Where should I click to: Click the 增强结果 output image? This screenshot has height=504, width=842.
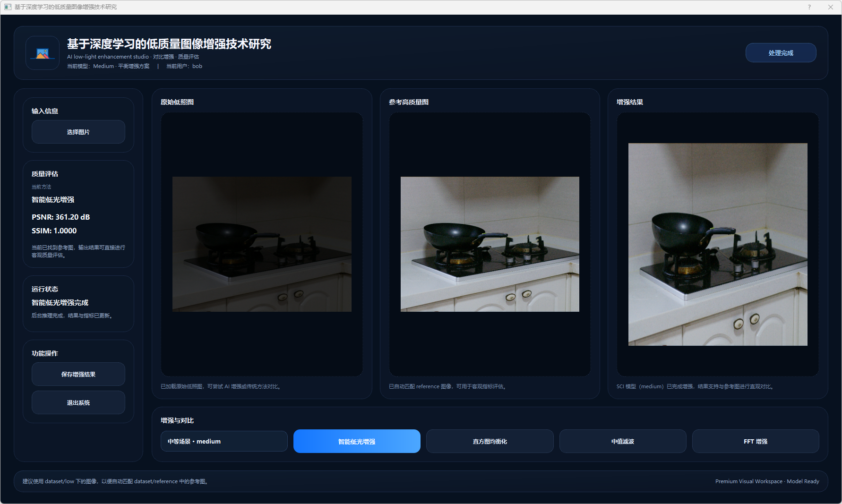[717, 244]
